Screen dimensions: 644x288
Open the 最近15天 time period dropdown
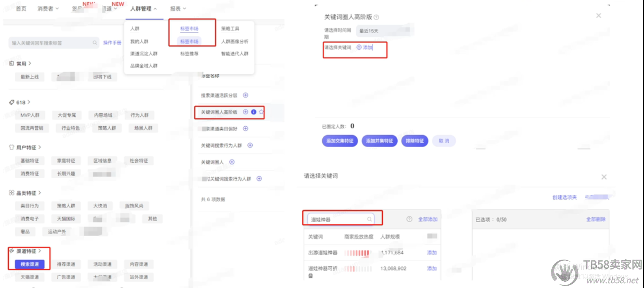point(384,31)
